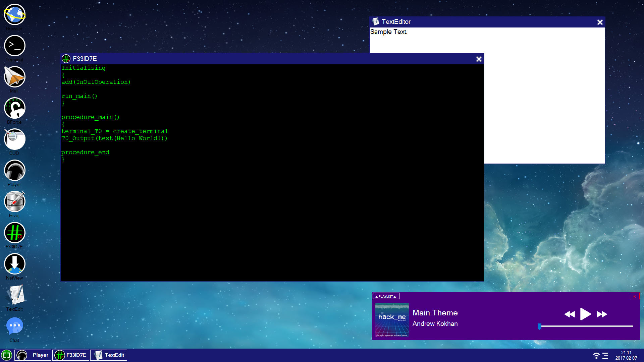Launch TextEdit from the desktop
Screen dimensions: 644x362
coord(14,295)
